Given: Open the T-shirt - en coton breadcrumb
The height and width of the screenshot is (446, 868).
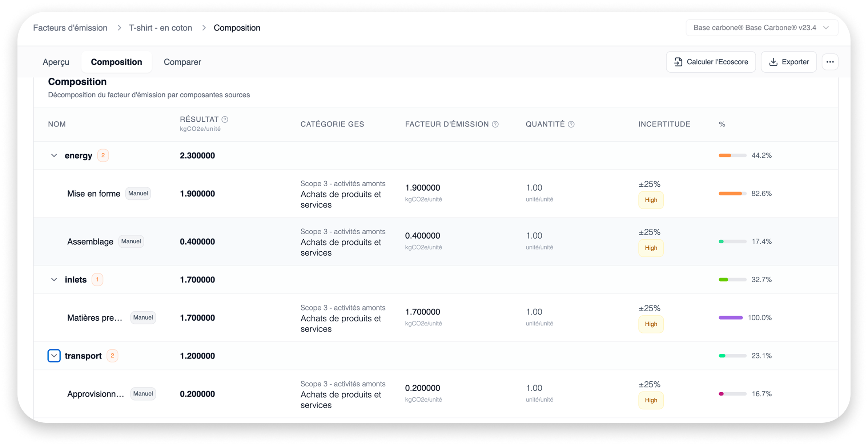Looking at the screenshot, I should (160, 28).
